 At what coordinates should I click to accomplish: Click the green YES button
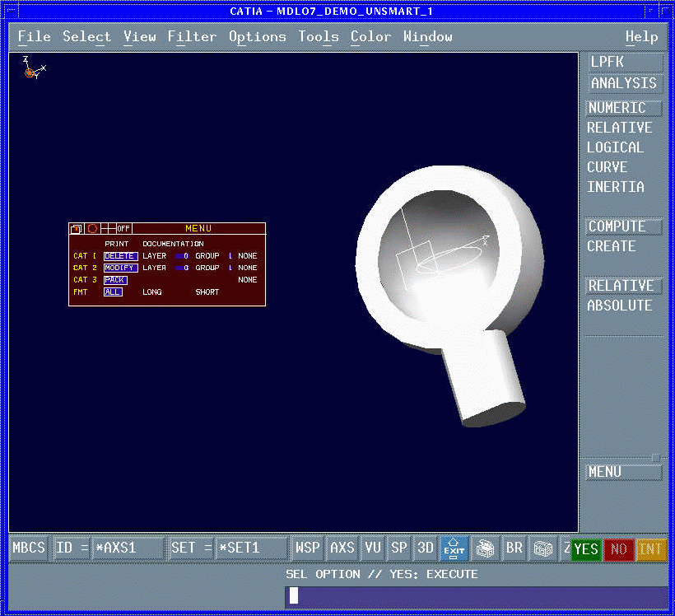click(x=586, y=549)
